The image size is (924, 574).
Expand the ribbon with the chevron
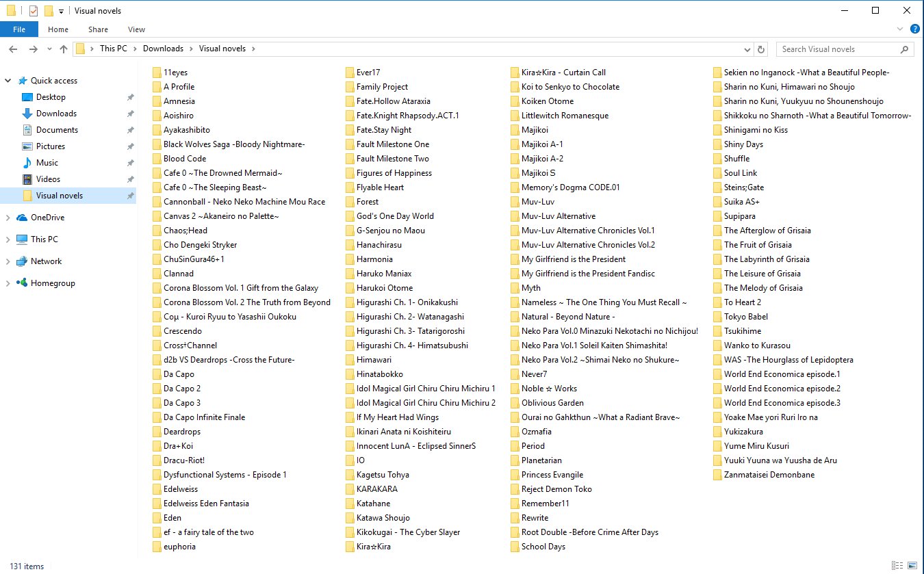click(901, 29)
